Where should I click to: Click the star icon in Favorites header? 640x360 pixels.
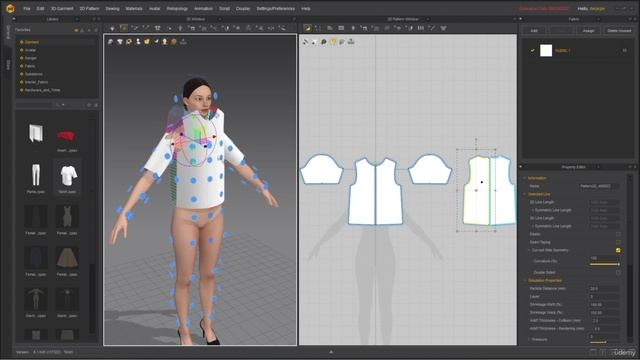[x=76, y=30]
